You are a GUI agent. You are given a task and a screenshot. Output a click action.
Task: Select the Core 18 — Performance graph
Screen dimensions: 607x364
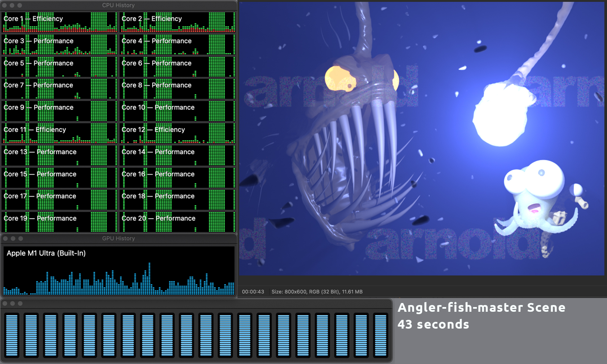click(178, 200)
